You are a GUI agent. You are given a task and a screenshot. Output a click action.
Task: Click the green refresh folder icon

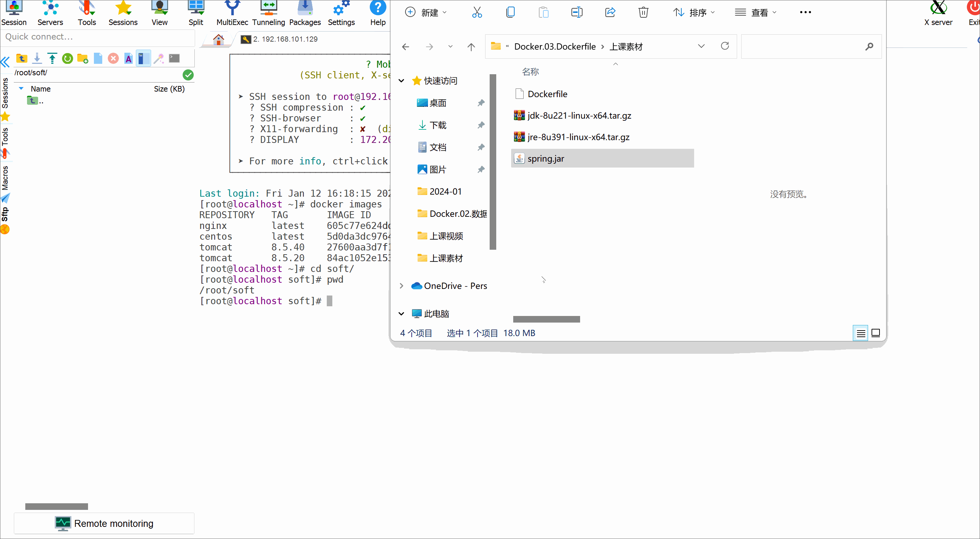pos(67,58)
